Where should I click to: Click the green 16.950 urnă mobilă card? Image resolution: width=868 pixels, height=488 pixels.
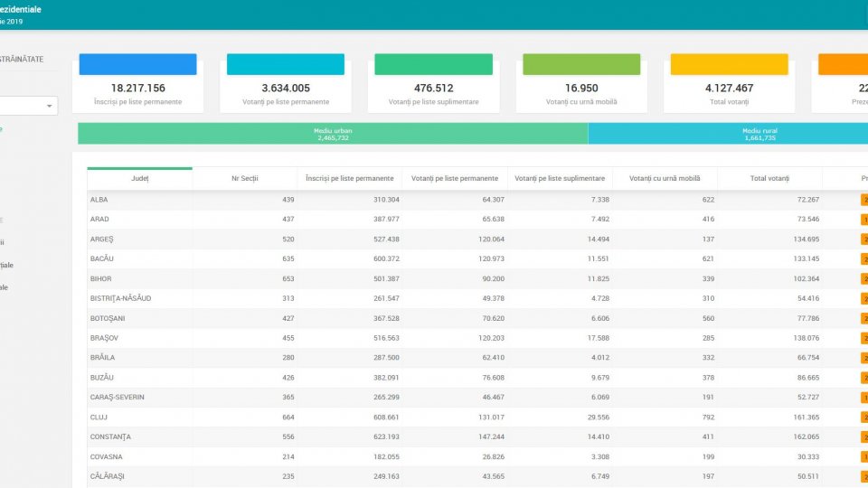pos(580,82)
